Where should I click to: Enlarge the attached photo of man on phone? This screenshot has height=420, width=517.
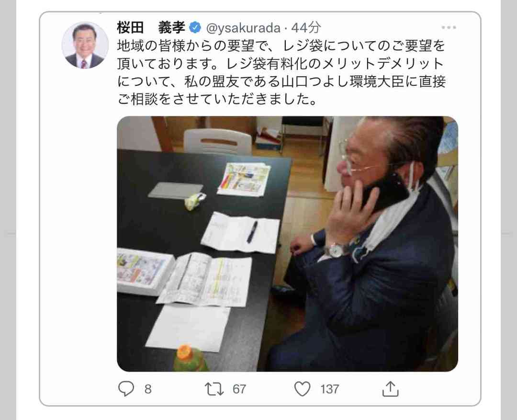288,244
